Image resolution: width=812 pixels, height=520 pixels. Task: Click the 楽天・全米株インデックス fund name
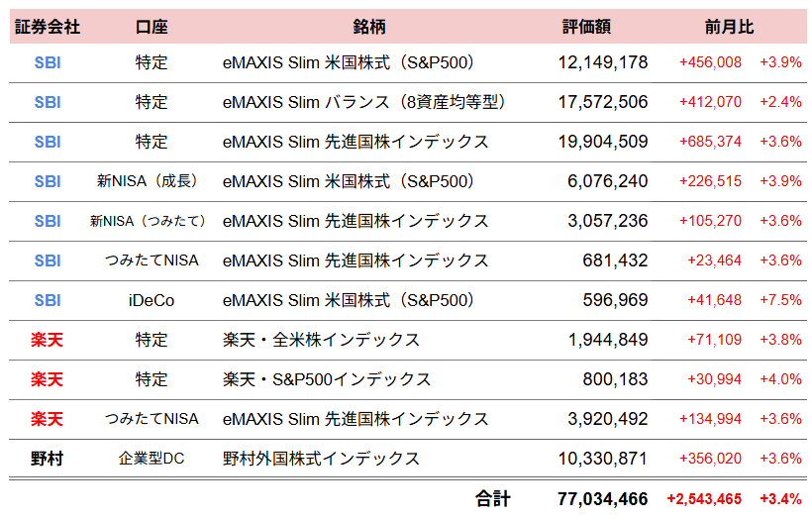click(x=322, y=340)
